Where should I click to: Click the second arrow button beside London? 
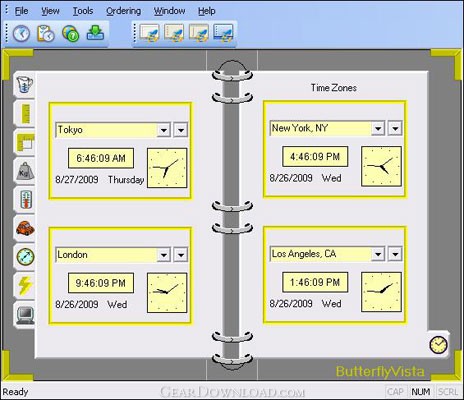[181, 255]
